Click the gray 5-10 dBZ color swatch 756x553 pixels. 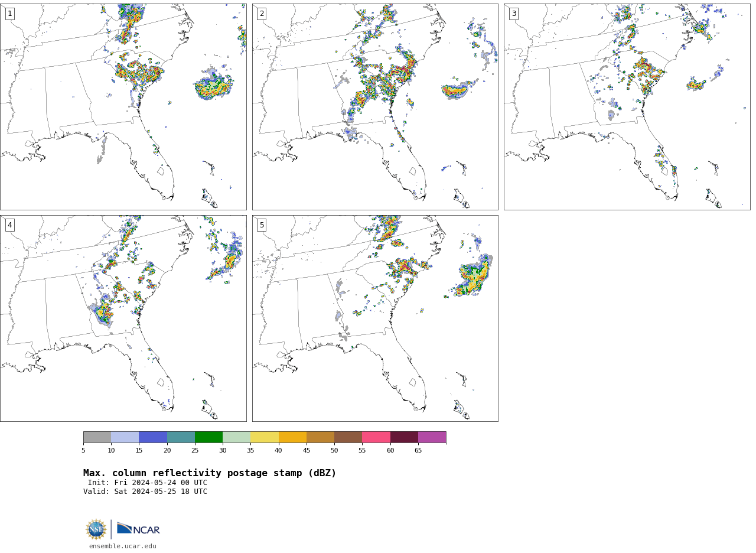(97, 437)
